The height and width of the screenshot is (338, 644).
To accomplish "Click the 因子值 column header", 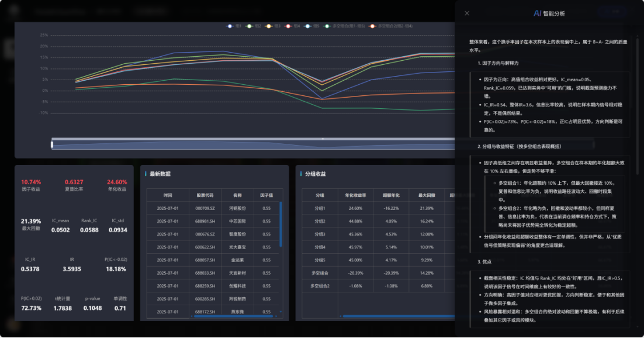I will click(266, 195).
